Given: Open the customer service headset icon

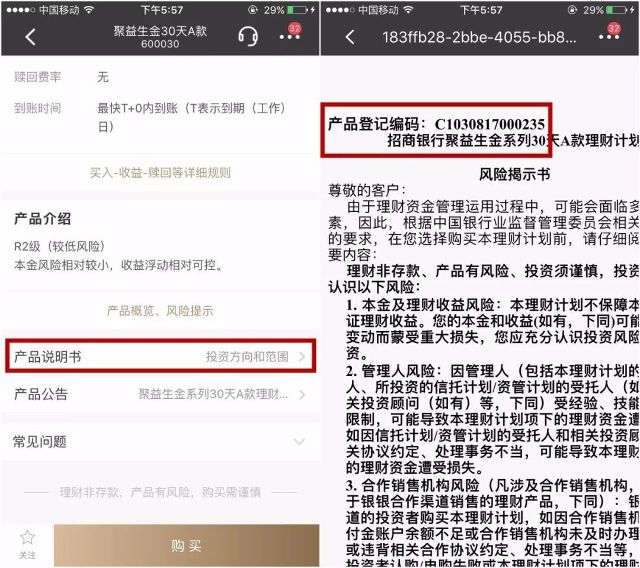Looking at the screenshot, I should [x=248, y=37].
